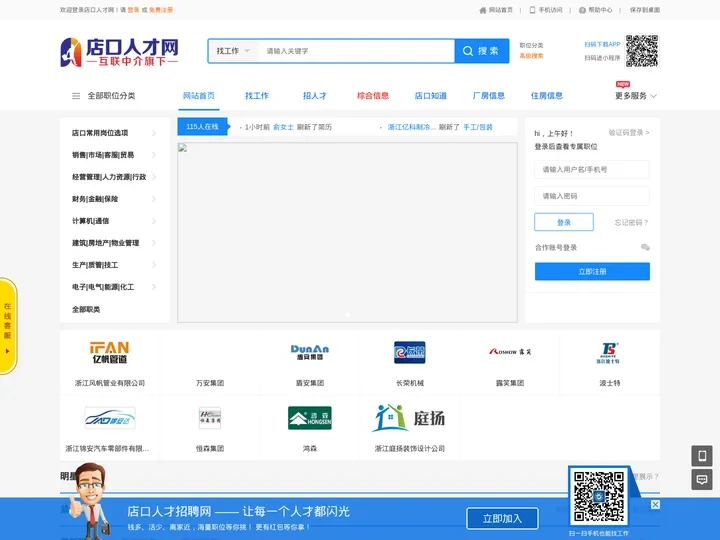720x540 pixels.
Task: Click 立即加入 button in bottom banner
Action: 502,519
